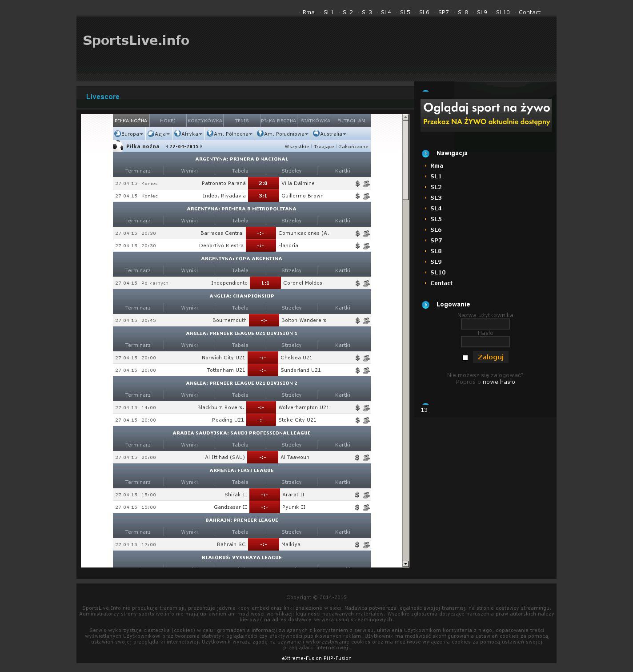
Task: Open the Am. Południowa dropdown
Action: point(283,134)
